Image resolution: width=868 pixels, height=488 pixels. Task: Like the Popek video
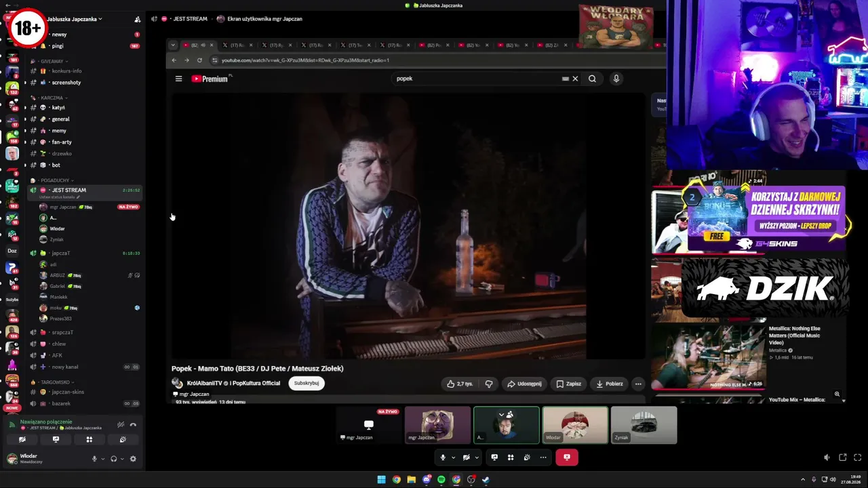click(460, 384)
